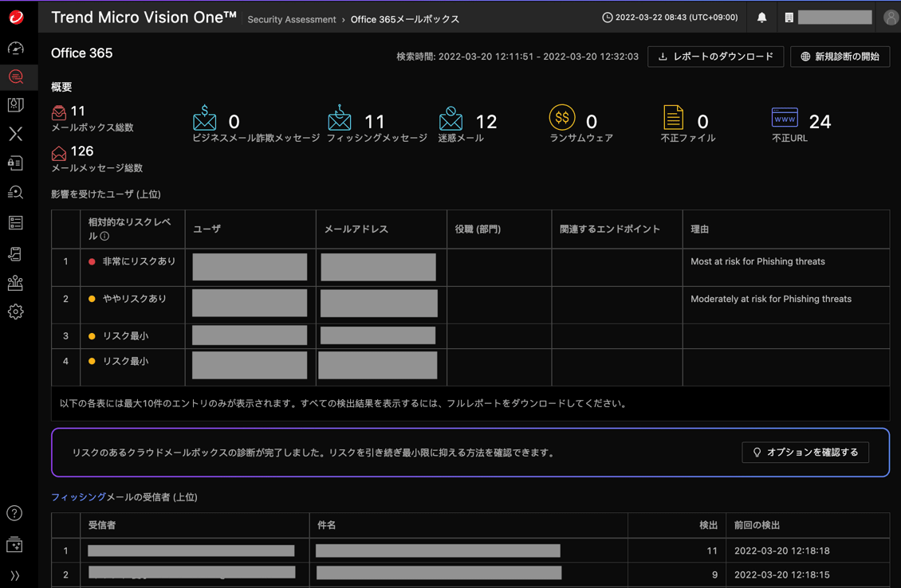
Task: Select the Security Assessment sidebar item
Action: coord(16,77)
